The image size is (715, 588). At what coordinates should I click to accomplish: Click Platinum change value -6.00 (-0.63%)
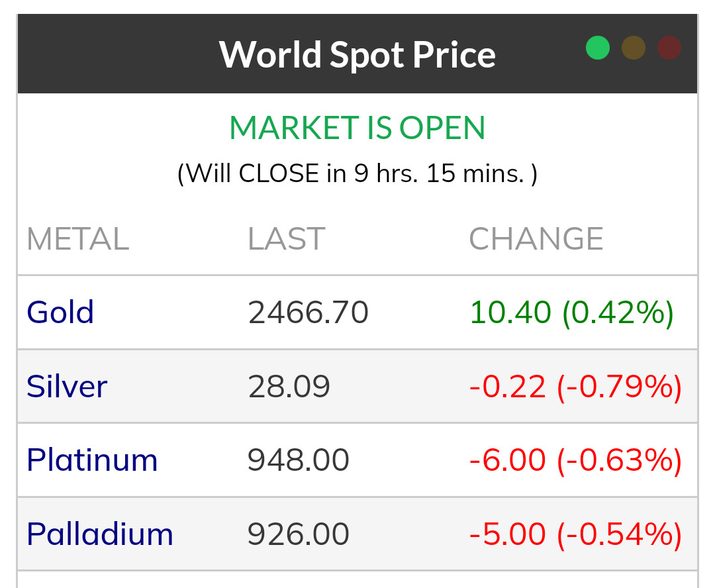click(575, 460)
